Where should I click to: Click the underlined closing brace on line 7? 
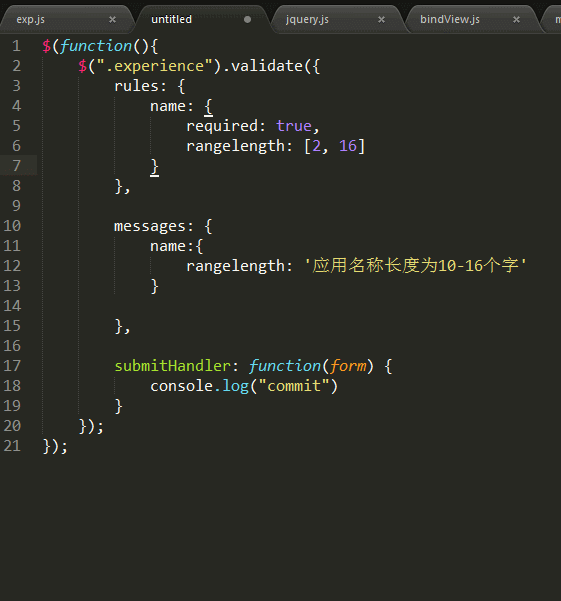154,167
